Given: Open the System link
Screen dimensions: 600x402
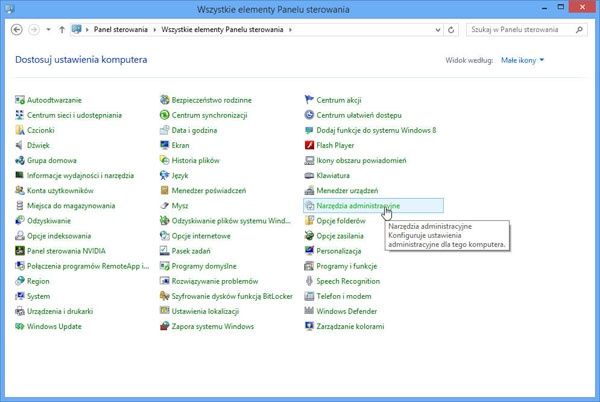Looking at the screenshot, I should coord(38,296).
